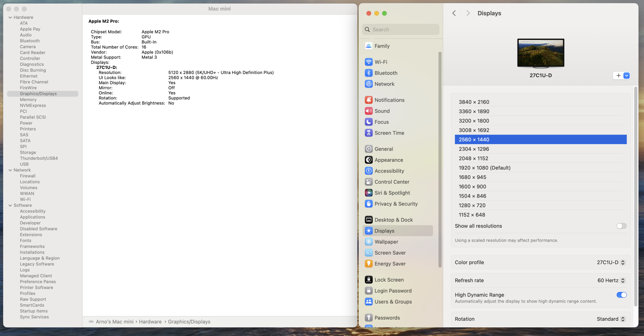Viewport: 644px width, 336px height.
Task: Click the Privacy & Security hand icon
Action: pos(369,204)
